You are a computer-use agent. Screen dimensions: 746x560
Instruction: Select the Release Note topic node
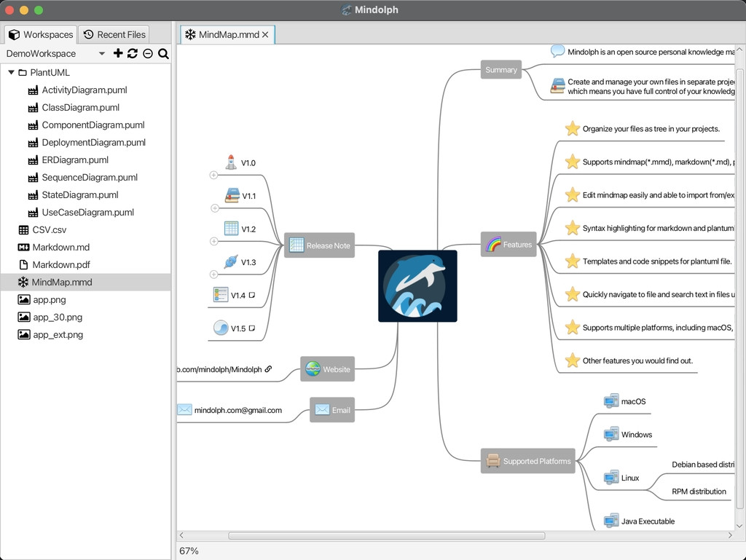pos(319,245)
